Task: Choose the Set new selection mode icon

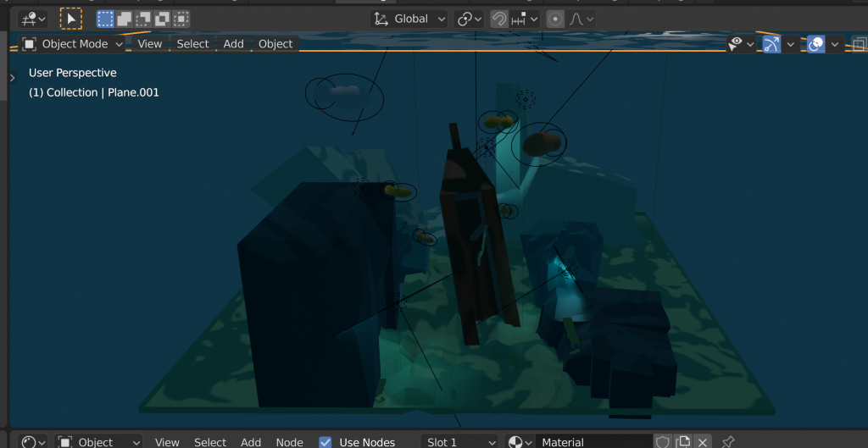Action: click(105, 19)
